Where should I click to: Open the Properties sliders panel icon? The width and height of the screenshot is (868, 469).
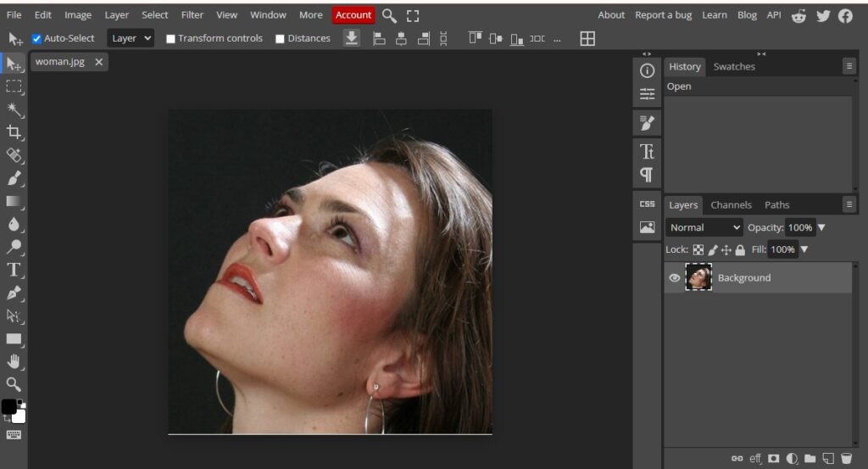[x=647, y=93]
